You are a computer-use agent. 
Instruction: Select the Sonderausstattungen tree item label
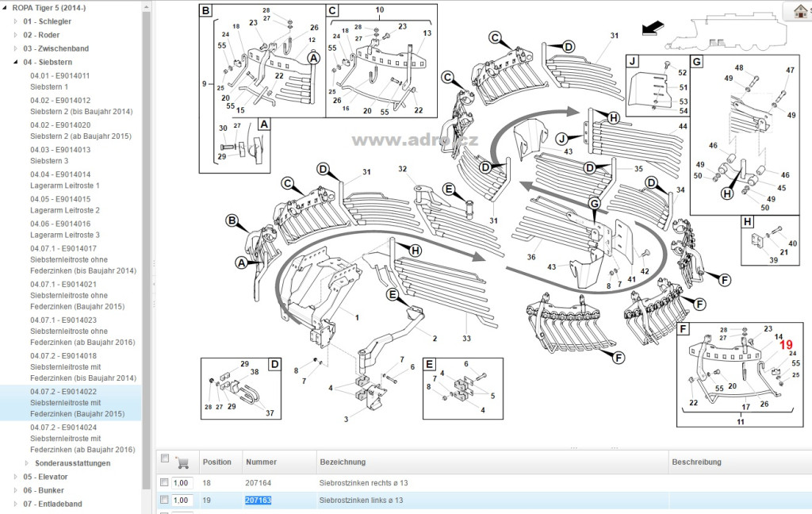pos(72,463)
